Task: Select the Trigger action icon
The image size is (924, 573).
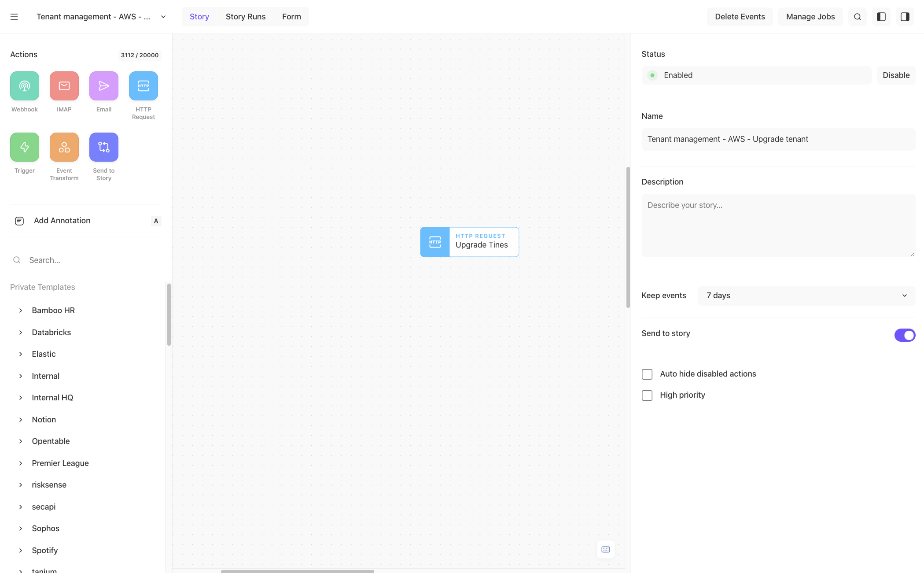Action: click(x=25, y=147)
